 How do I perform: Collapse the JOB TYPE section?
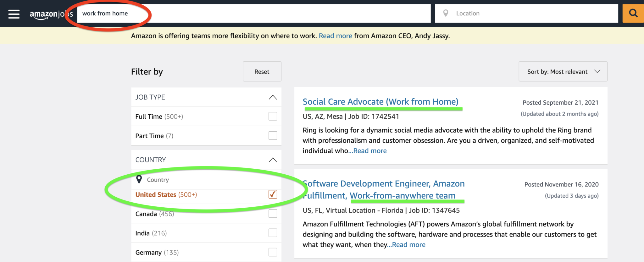[x=273, y=97]
